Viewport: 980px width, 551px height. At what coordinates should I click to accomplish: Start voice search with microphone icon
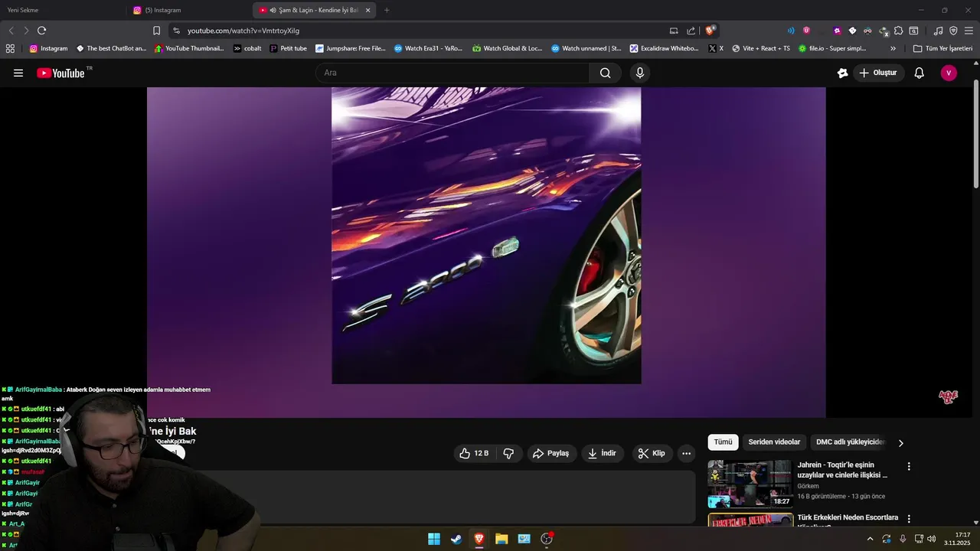(x=640, y=73)
